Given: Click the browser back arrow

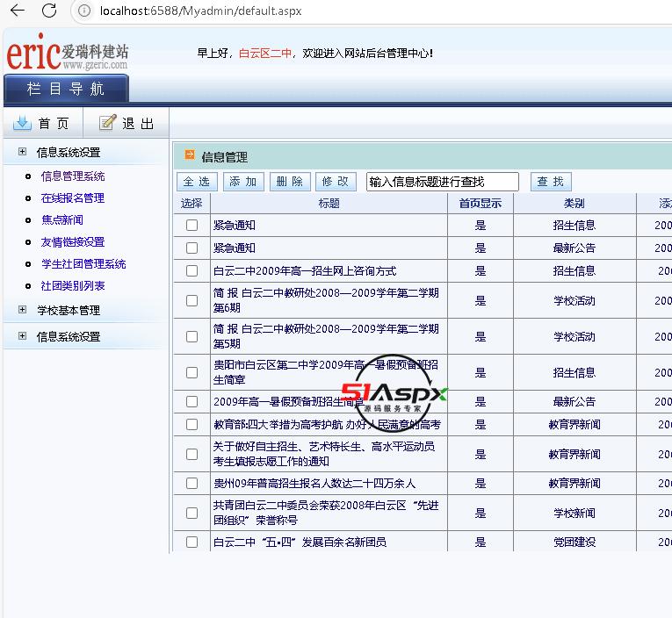Looking at the screenshot, I should click(17, 11).
